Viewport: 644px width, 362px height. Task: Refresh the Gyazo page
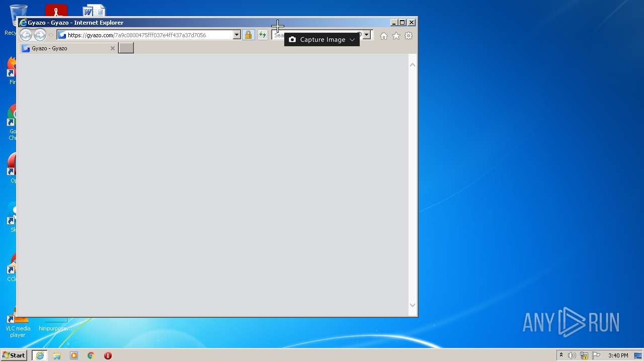262,35
